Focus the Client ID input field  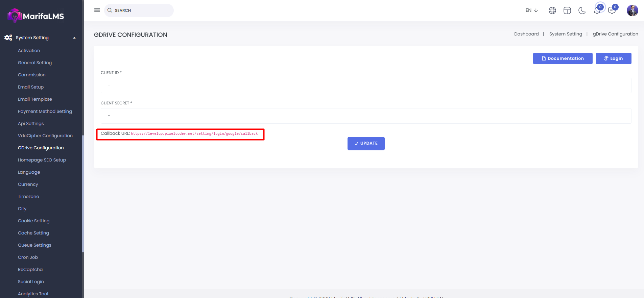click(x=366, y=85)
